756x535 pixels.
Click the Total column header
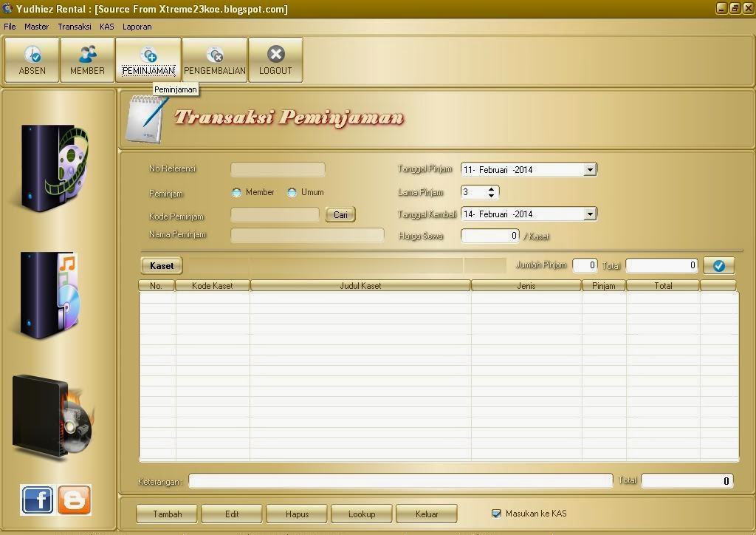663,285
